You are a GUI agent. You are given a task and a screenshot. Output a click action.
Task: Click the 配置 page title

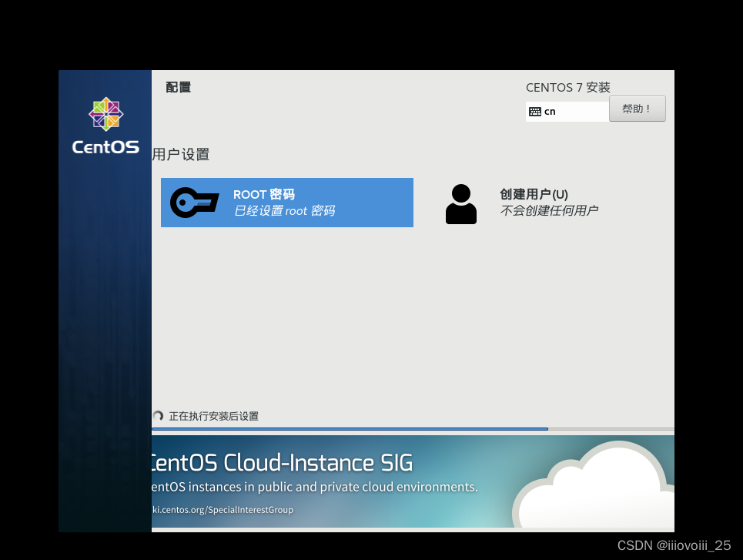[x=178, y=87]
